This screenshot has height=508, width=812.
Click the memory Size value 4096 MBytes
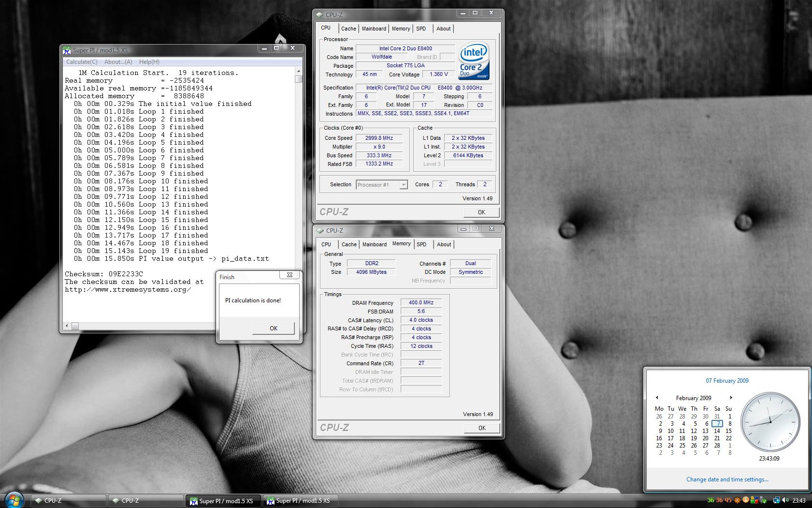pyautogui.click(x=371, y=272)
